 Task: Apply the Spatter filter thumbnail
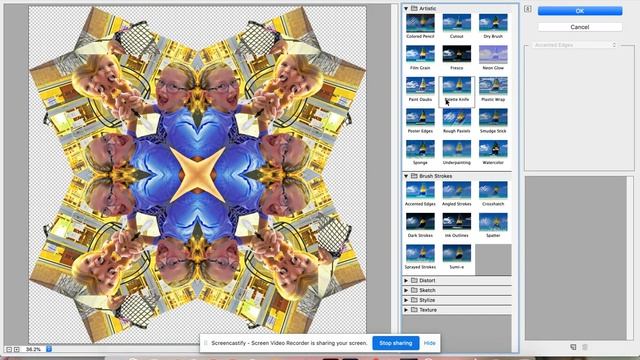[493, 222]
